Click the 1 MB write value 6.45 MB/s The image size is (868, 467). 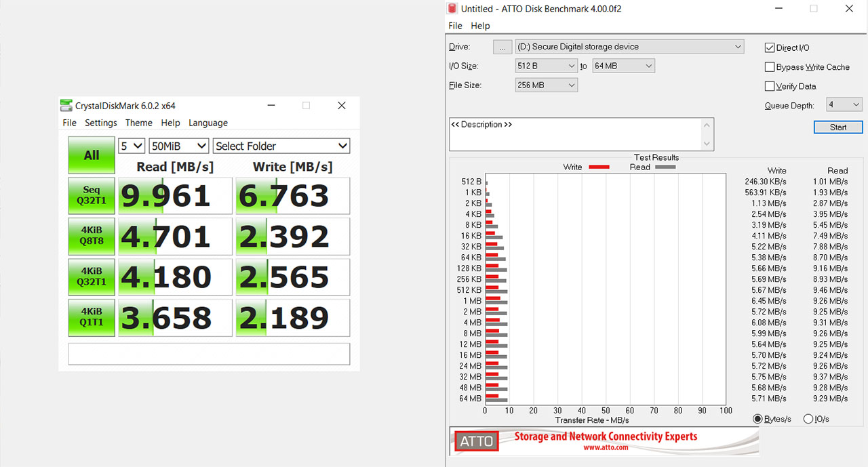coord(768,301)
